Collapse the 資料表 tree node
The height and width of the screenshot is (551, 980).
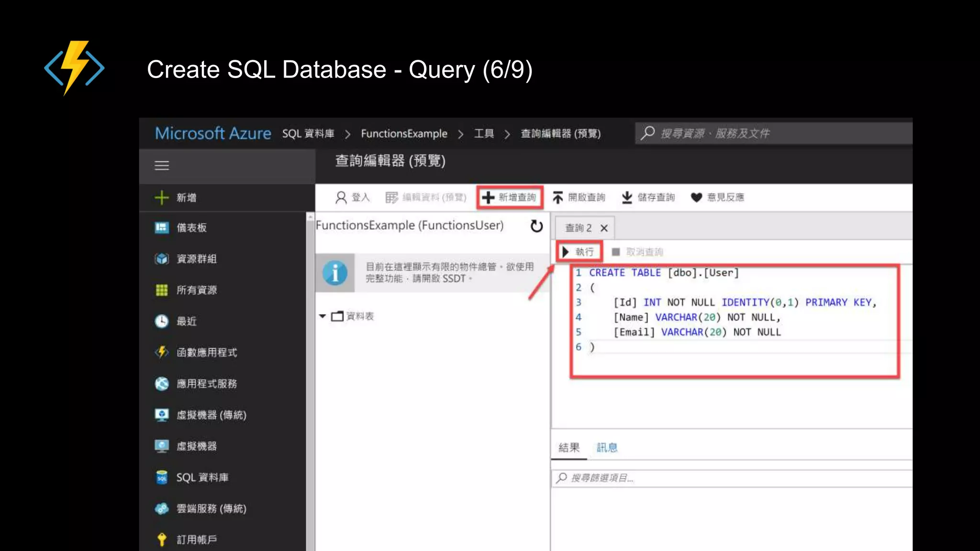coord(323,316)
